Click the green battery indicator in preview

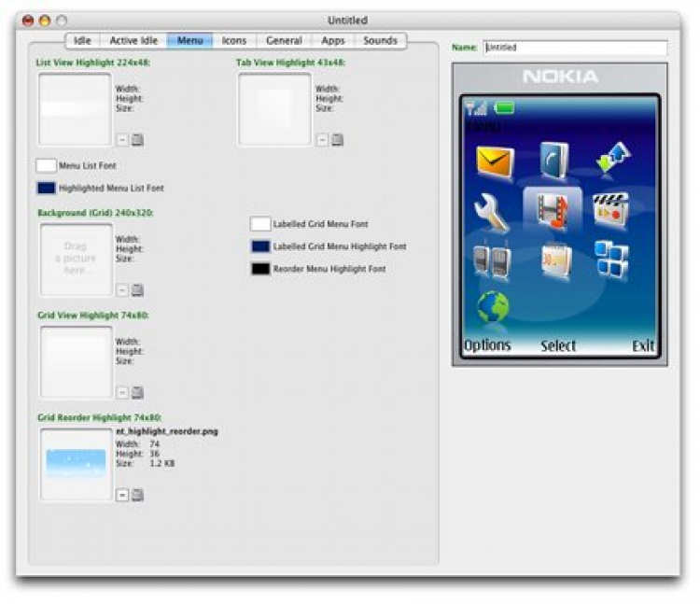point(504,107)
